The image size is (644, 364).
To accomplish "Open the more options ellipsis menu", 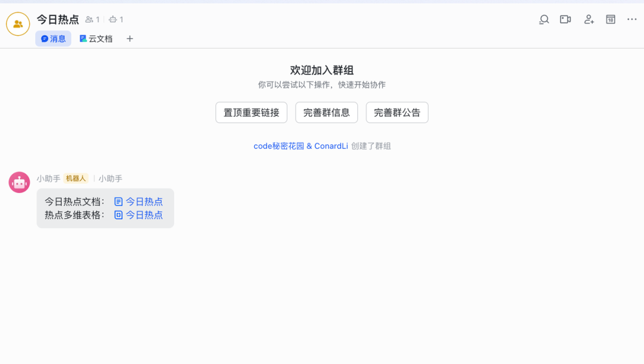I will pos(631,19).
